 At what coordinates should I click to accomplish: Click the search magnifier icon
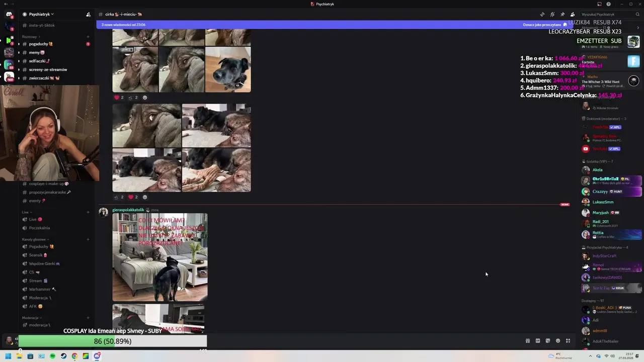click(x=637, y=15)
